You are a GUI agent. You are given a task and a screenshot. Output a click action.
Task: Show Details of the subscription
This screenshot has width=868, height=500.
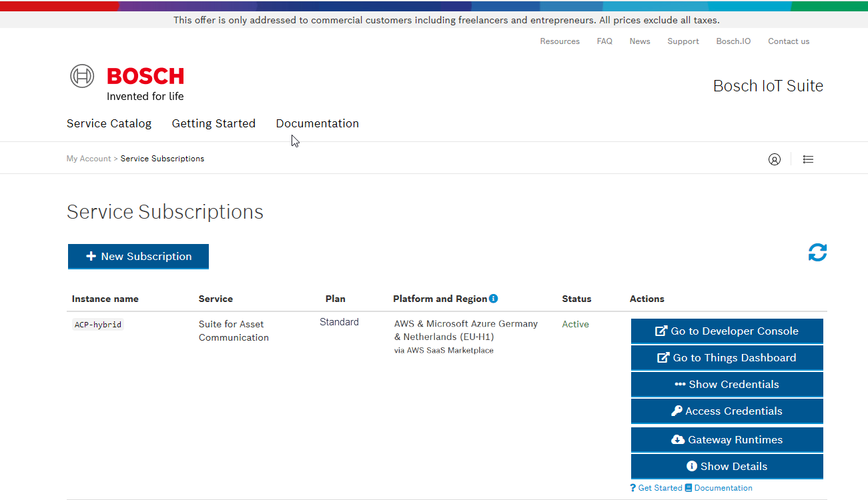[x=727, y=467]
